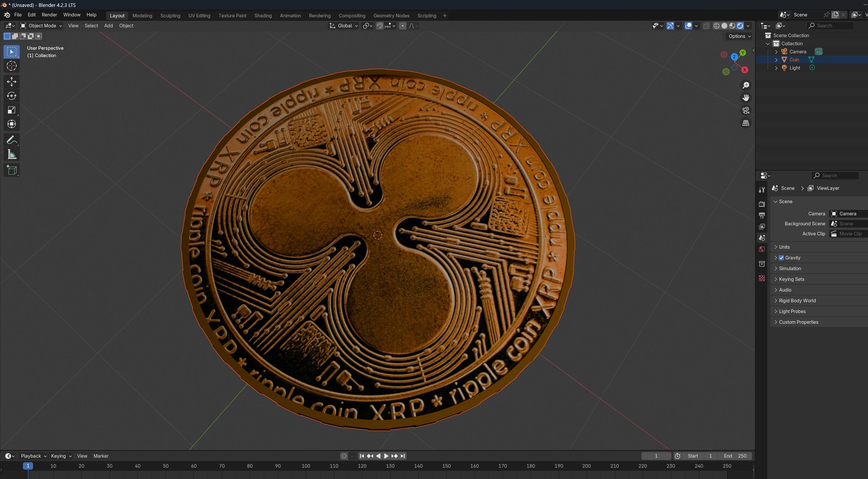
Task: Toggle snapping magnet
Action: pyautogui.click(x=380, y=26)
